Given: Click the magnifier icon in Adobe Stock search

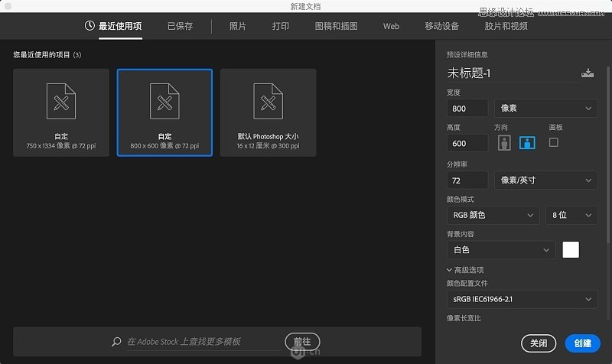Looking at the screenshot, I should pyautogui.click(x=116, y=342).
